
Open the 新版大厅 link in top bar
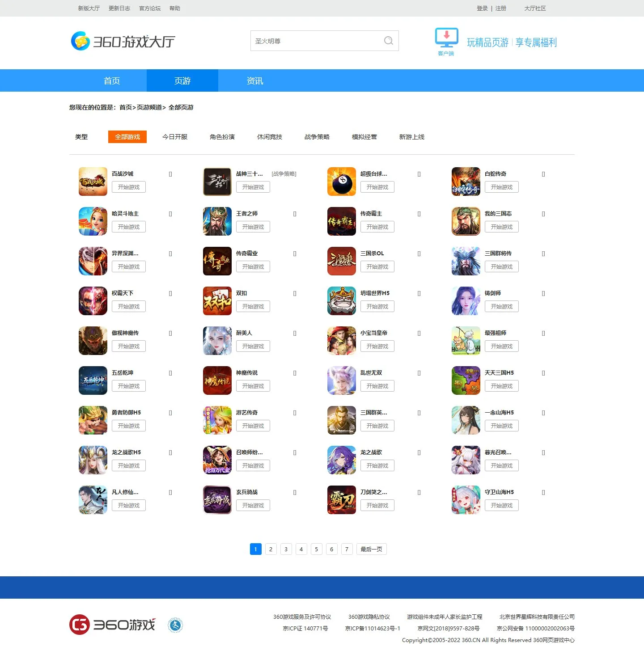[x=89, y=8]
